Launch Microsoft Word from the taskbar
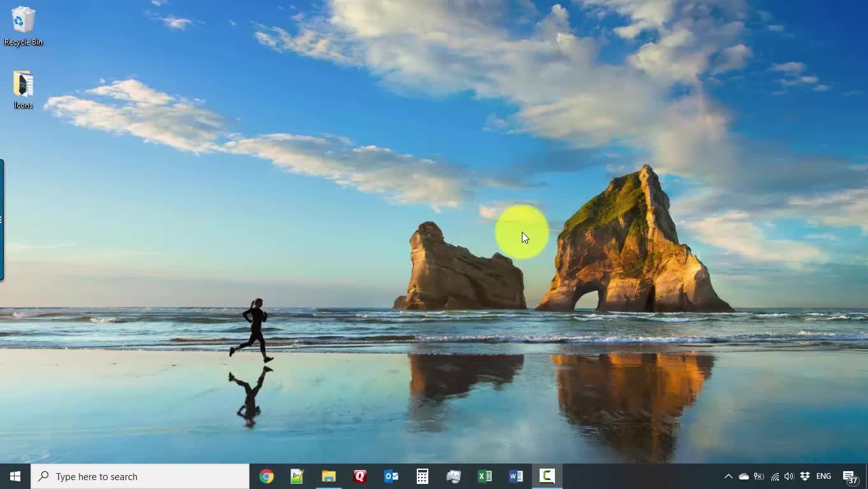The width and height of the screenshot is (868, 489). point(515,476)
